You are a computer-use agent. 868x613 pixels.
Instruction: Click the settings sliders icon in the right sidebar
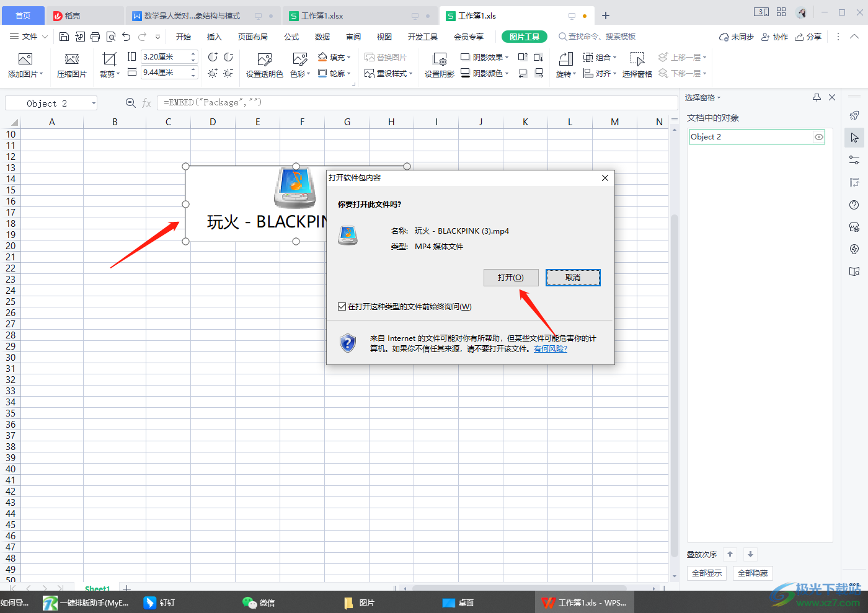tap(854, 160)
